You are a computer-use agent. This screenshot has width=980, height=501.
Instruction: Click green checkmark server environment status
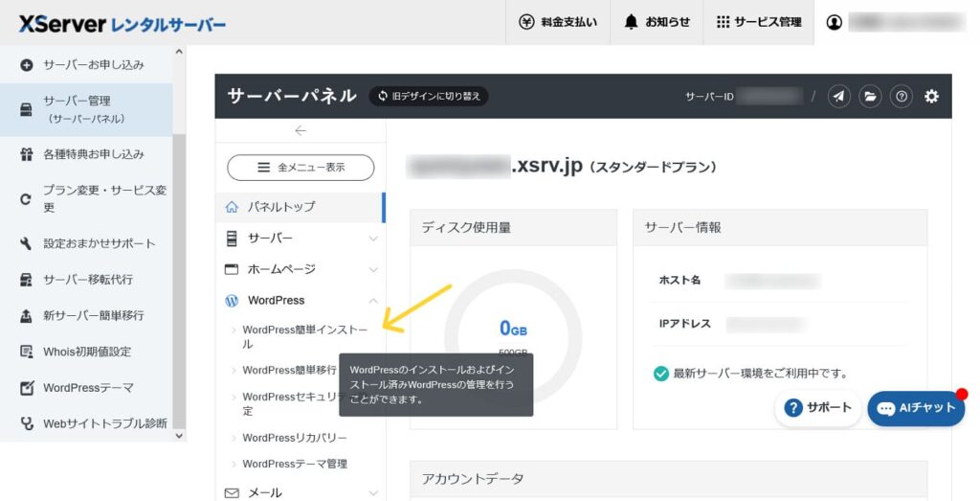660,374
